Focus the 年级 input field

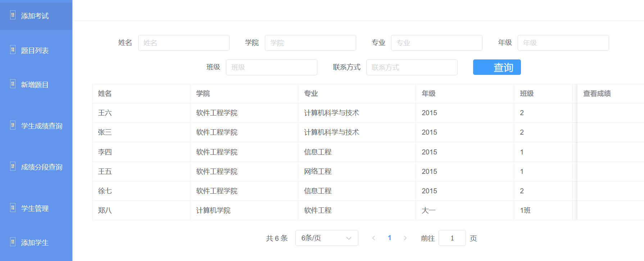pos(563,43)
